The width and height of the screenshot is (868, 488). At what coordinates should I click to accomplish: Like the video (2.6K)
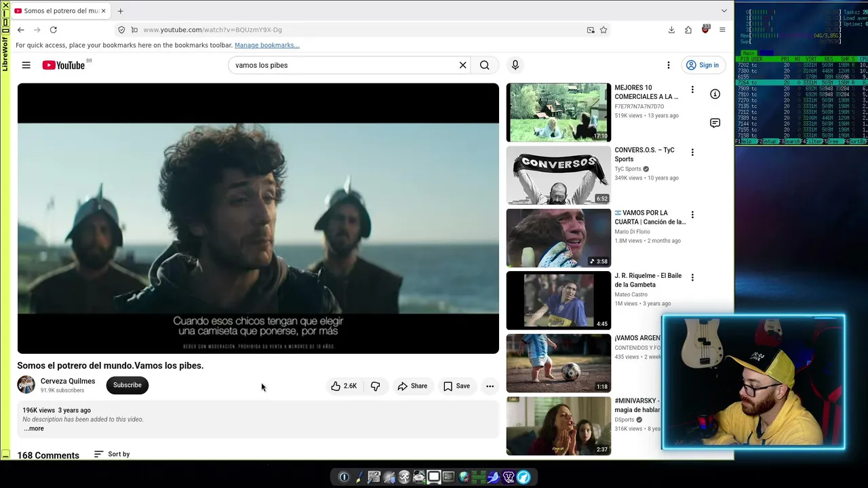[344, 386]
